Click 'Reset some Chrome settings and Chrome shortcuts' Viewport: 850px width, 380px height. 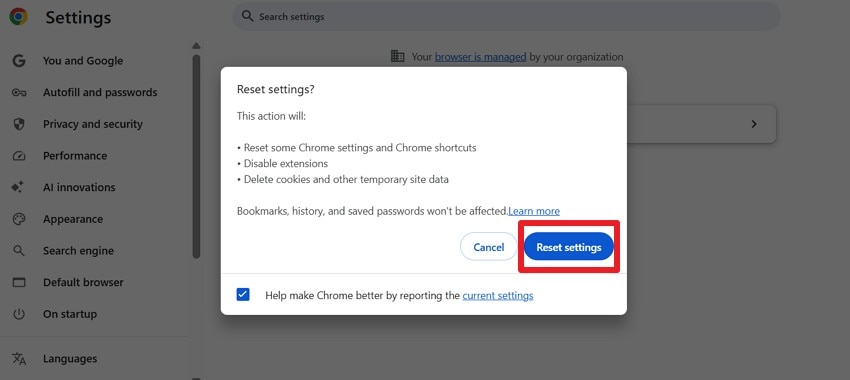point(360,147)
